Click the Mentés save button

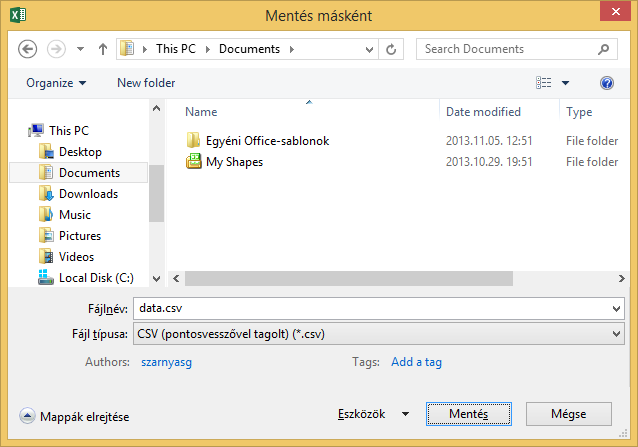point(468,413)
